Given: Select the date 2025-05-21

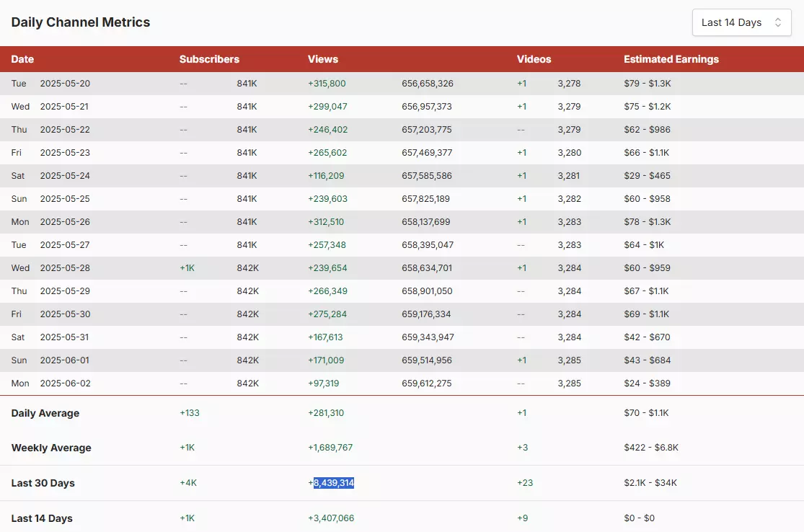Looking at the screenshot, I should coord(64,107).
